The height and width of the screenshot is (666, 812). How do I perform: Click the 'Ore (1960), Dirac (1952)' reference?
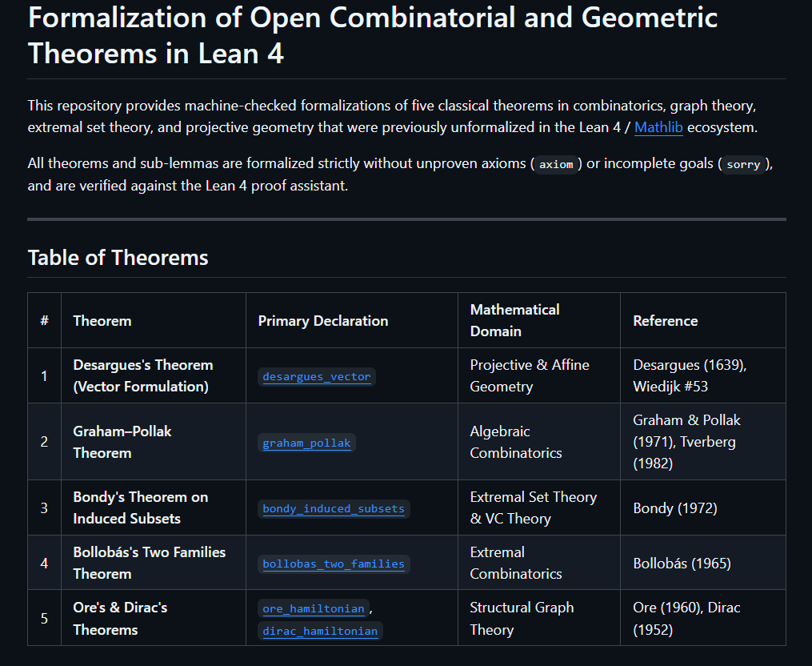click(703, 618)
